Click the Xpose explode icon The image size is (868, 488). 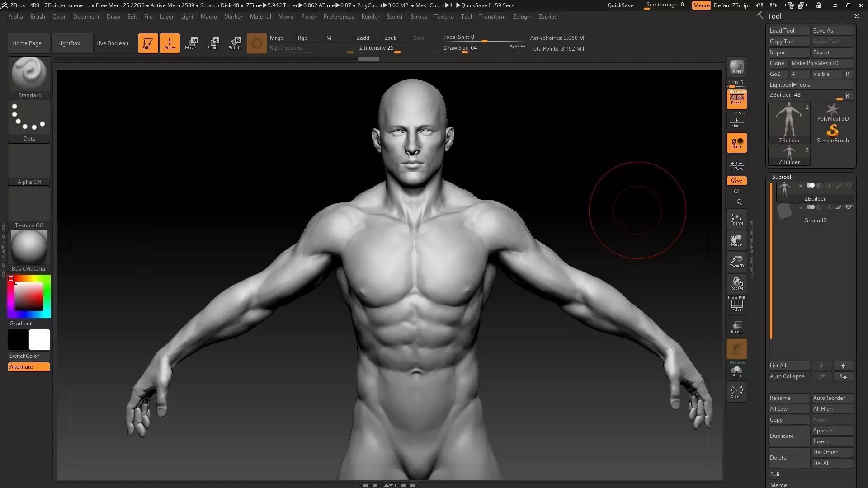click(x=736, y=392)
